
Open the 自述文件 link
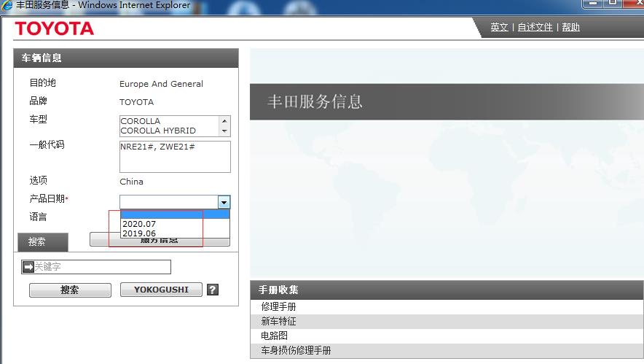click(535, 27)
